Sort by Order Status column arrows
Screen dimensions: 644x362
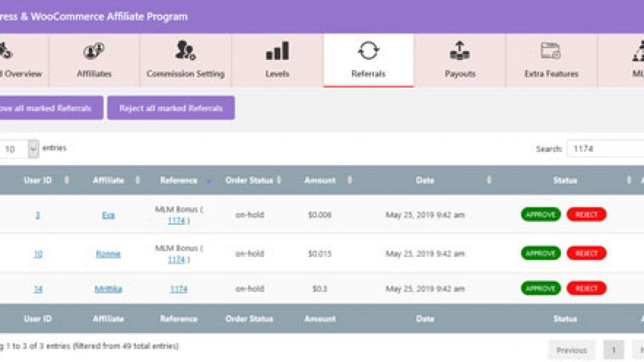(279, 180)
